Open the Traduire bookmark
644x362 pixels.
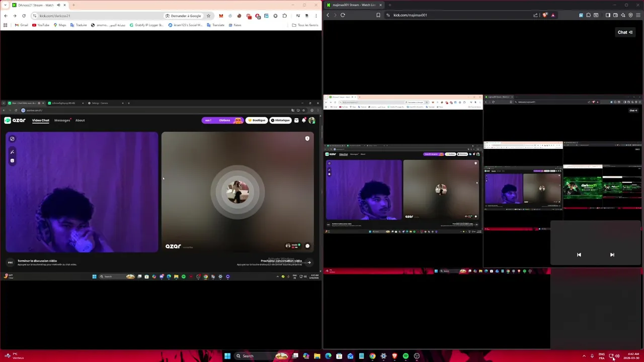(78, 25)
